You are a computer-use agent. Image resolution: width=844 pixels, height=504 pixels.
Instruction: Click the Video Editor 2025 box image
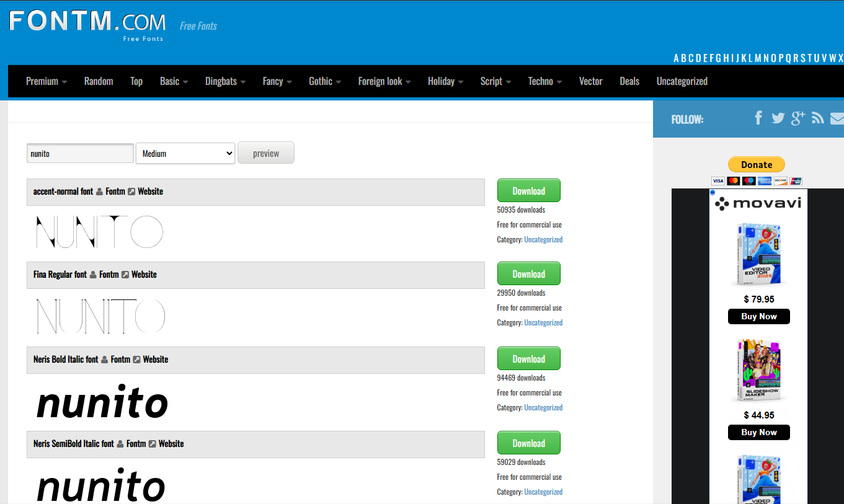tap(758, 254)
